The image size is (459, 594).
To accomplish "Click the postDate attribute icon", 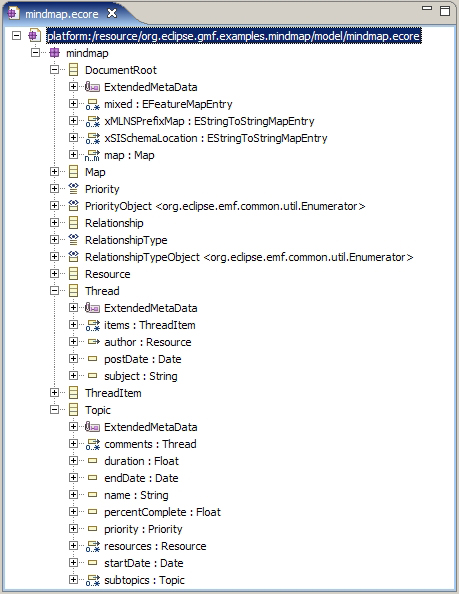I will pyautogui.click(x=92, y=358).
